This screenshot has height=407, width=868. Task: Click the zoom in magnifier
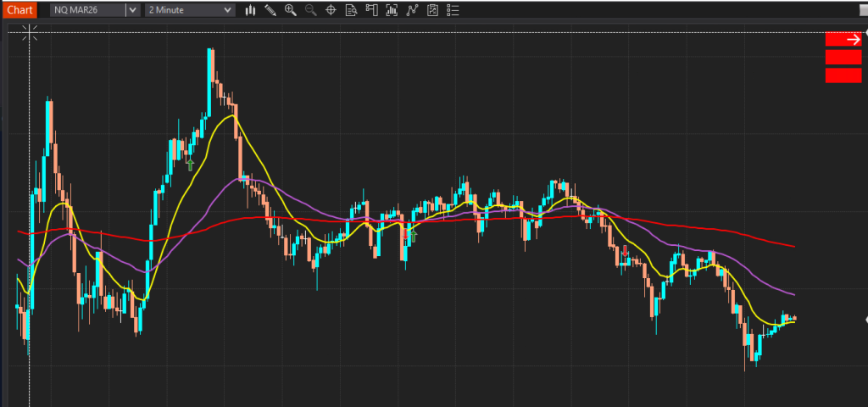click(x=291, y=10)
